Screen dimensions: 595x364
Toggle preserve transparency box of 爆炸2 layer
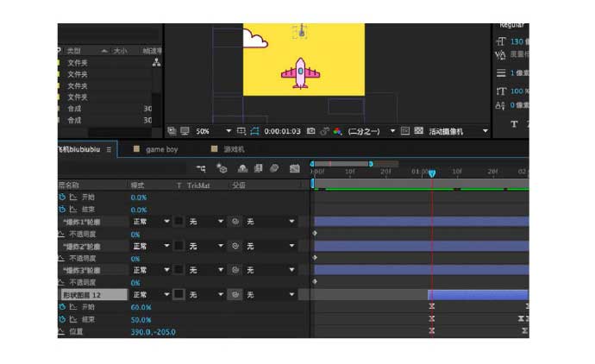pos(178,246)
